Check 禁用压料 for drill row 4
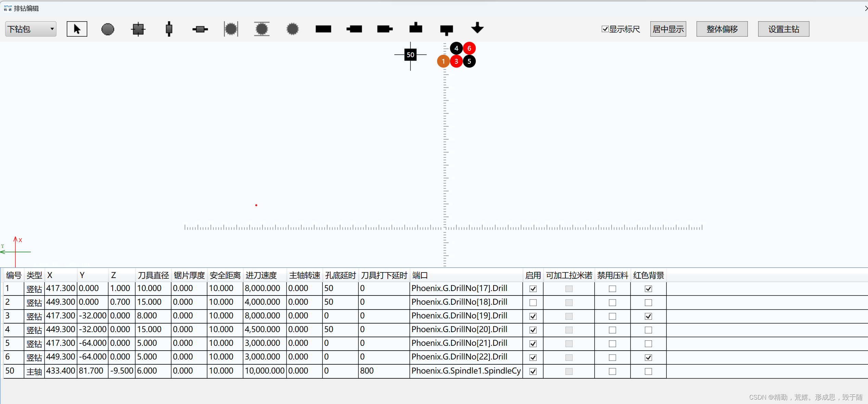The image size is (868, 404). pyautogui.click(x=612, y=330)
